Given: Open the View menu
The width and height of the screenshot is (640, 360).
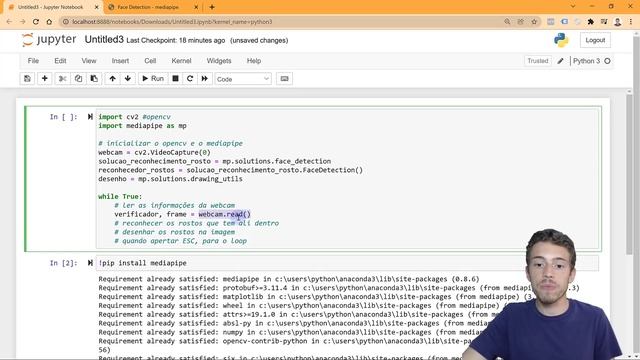Looking at the screenshot, I should click(x=89, y=61).
